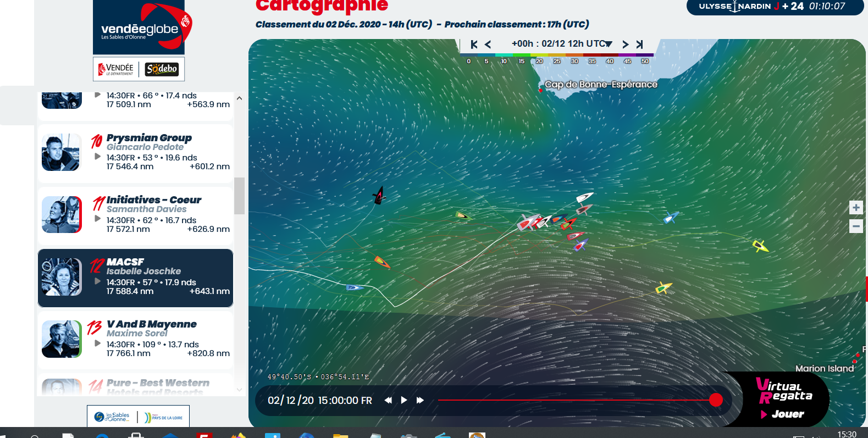Click play triangle on Initiatives-Coeur row
Image resolution: width=868 pixels, height=438 pixels.
97,219
